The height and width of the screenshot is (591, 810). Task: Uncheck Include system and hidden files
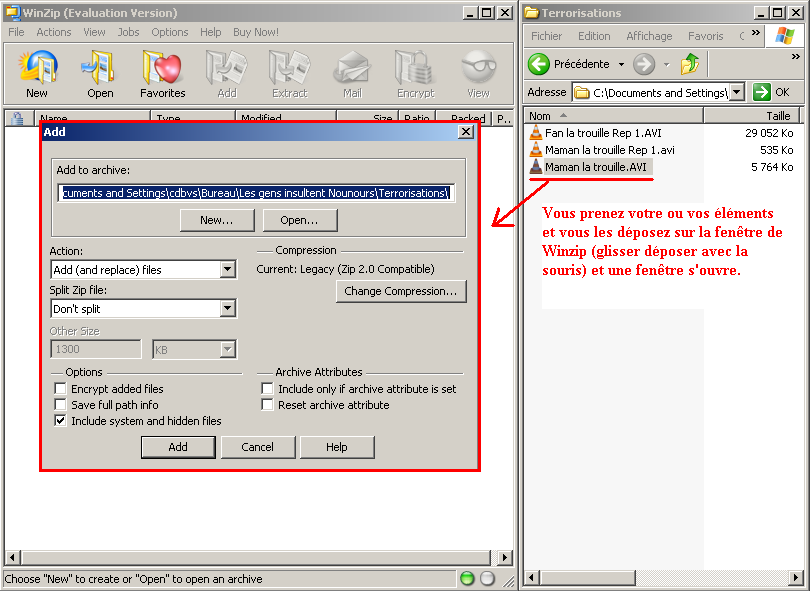(x=60, y=421)
